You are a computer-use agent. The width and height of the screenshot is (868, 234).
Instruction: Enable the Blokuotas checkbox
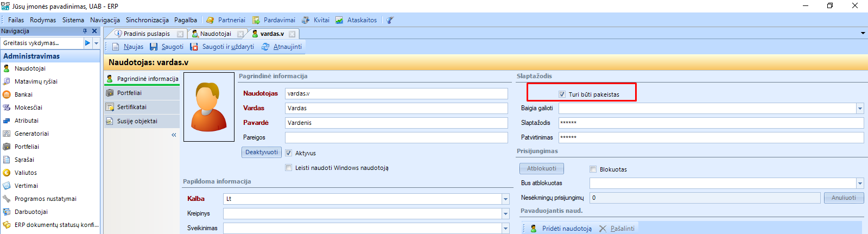(x=593, y=169)
